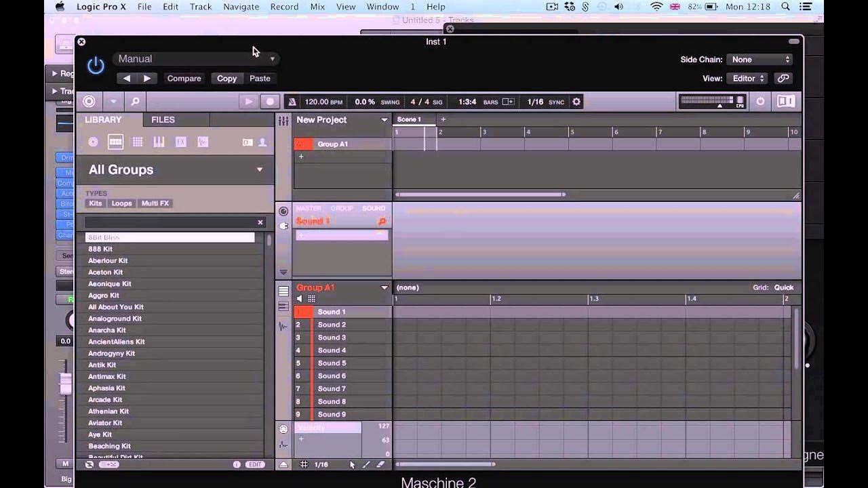Select the pointer edit tool

353,464
